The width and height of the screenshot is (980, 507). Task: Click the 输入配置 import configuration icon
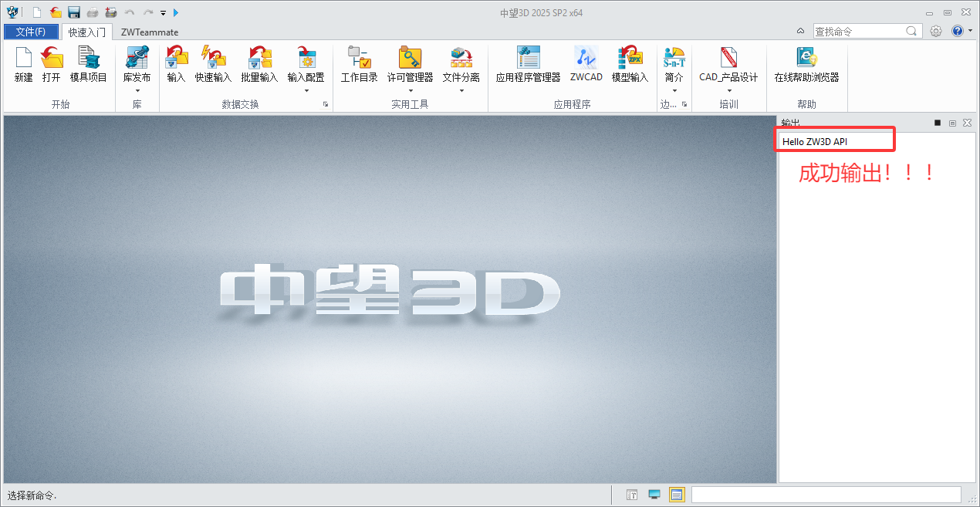[306, 58]
